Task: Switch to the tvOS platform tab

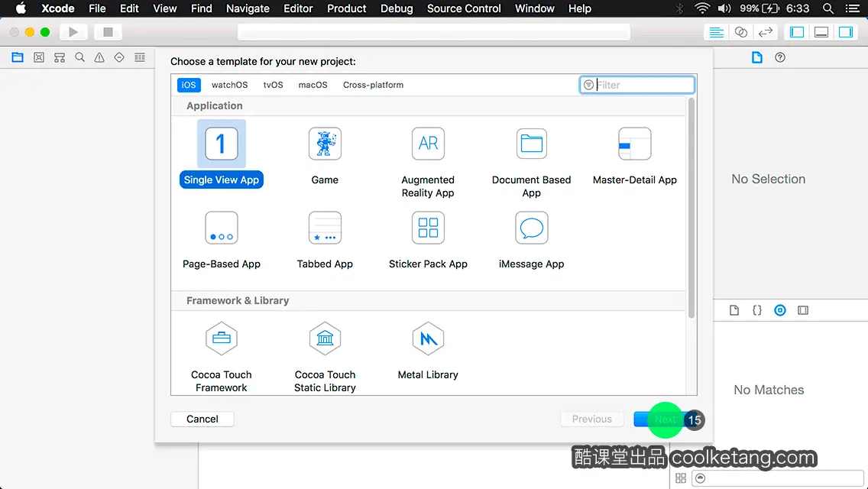Action: coord(273,85)
